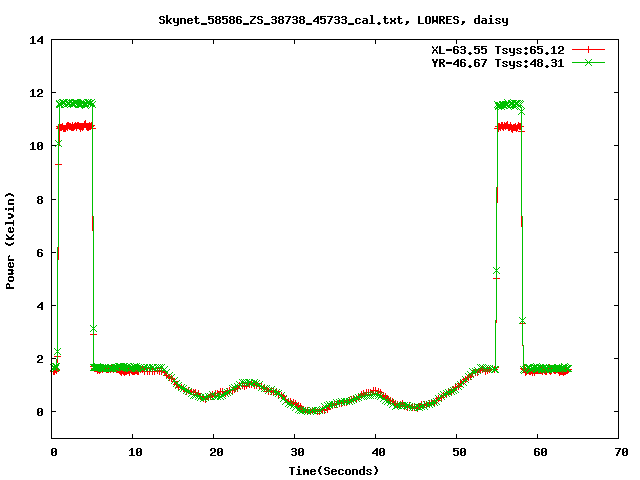
Task: Click the y-axis tick label 12
Action: click(36, 93)
